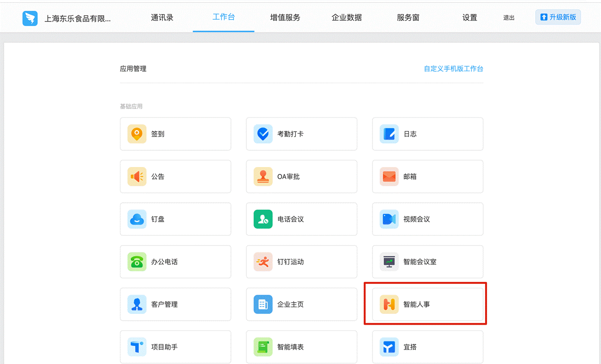Open the 钉钉运动 running figure icon
Viewport: 601px width, 364px height.
pos(263,262)
